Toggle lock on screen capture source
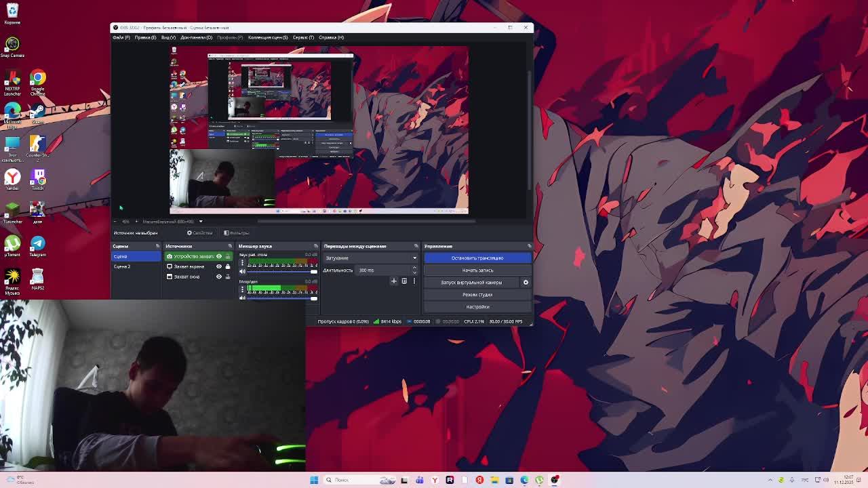The image size is (868, 488). click(x=228, y=266)
